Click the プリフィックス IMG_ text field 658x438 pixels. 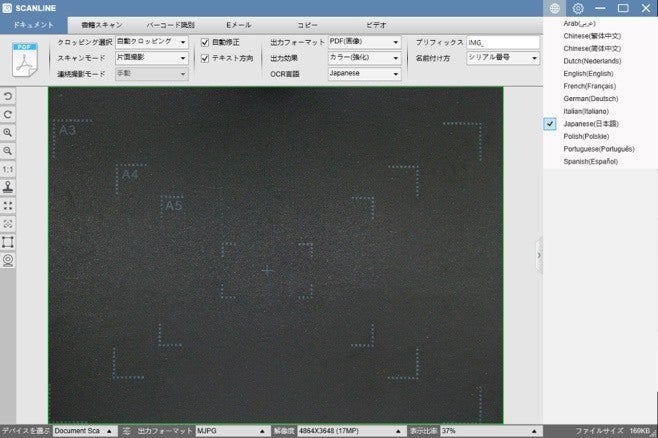coord(502,43)
